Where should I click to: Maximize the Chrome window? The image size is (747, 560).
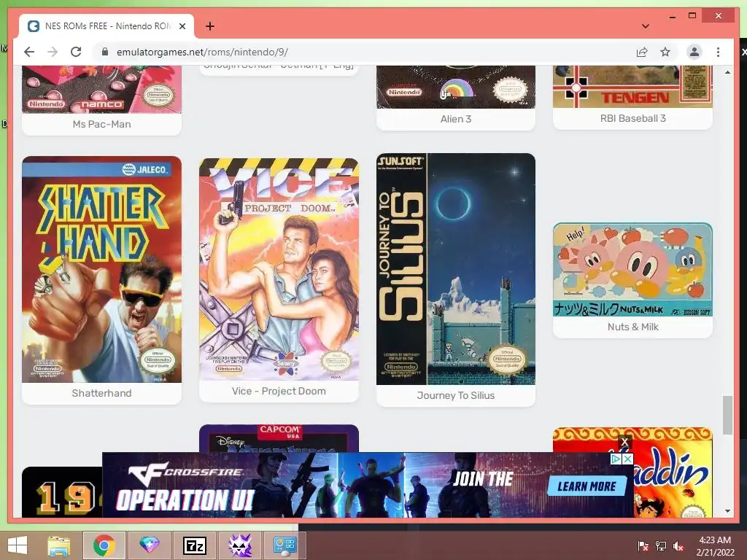tap(692, 16)
